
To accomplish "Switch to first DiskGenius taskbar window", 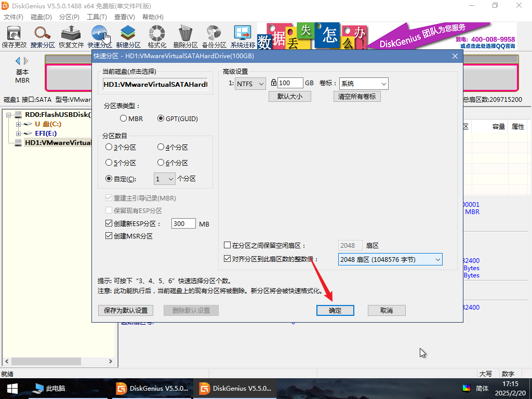I will [152, 389].
